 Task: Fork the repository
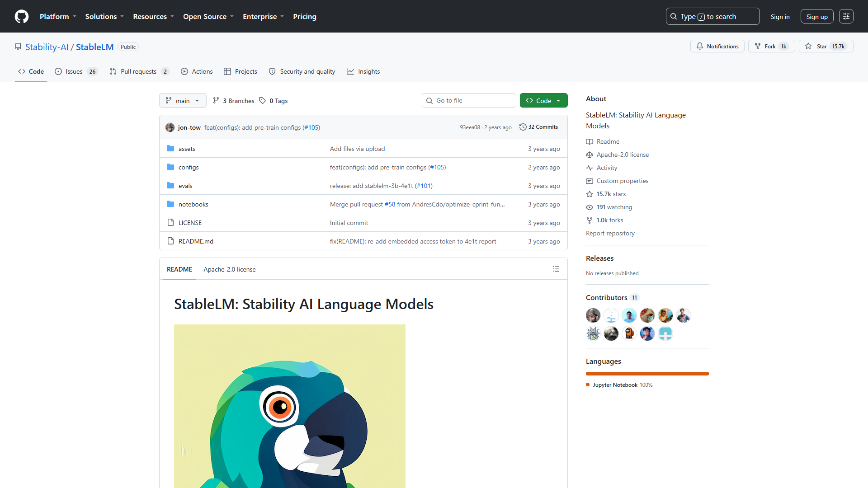pyautogui.click(x=771, y=46)
